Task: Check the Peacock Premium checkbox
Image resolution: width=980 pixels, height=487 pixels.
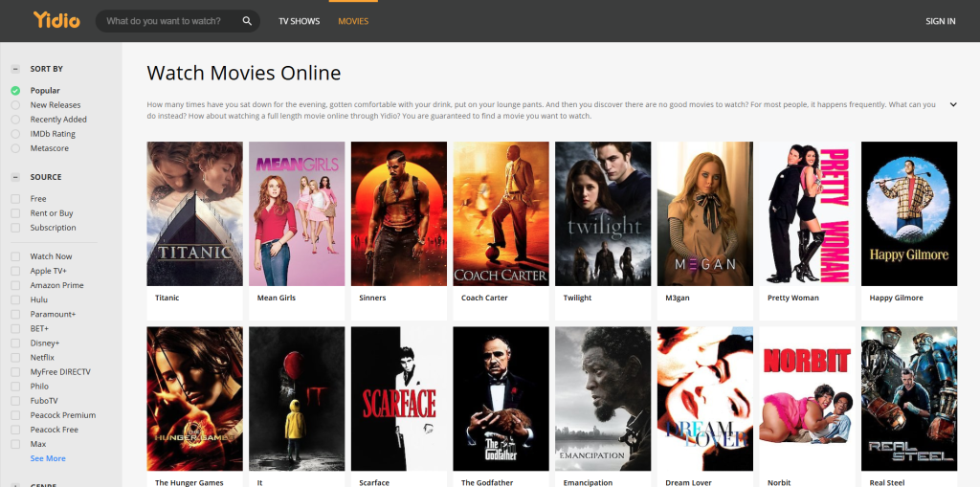Action: pos(15,415)
